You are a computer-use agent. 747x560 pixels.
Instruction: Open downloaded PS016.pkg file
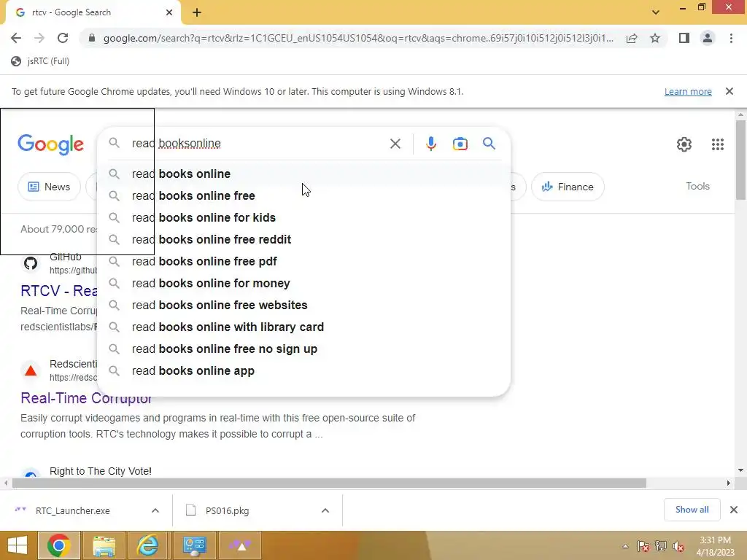click(228, 510)
